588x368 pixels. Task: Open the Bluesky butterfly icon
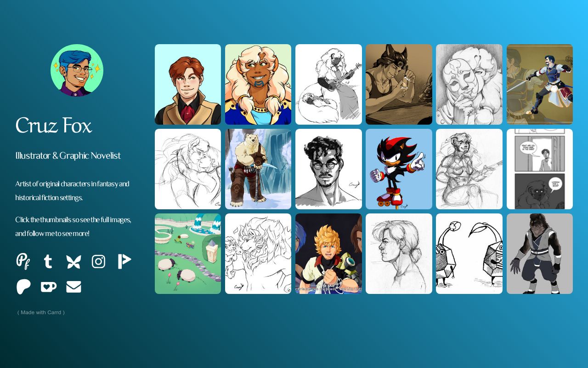click(73, 261)
